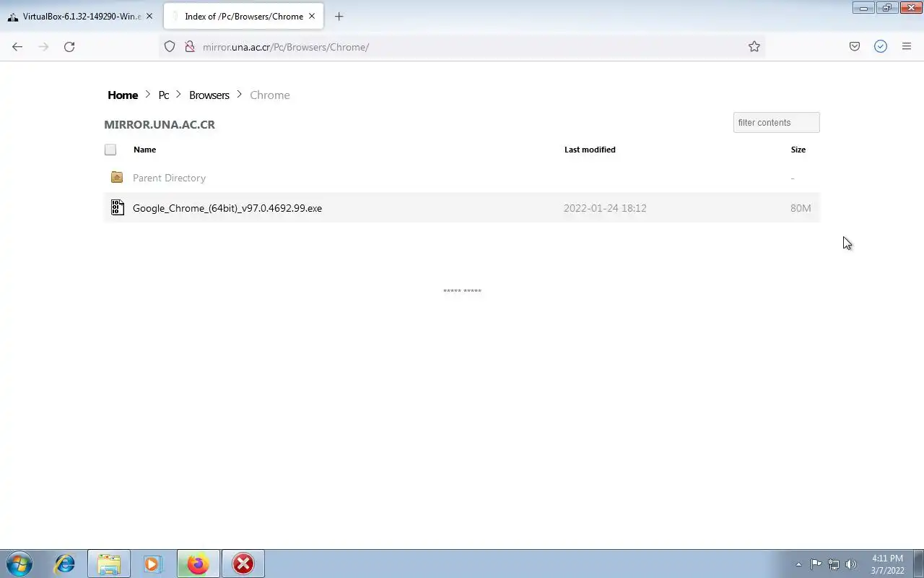Show hidden system tray icons
Screen dimensions: 924x578
(x=798, y=564)
